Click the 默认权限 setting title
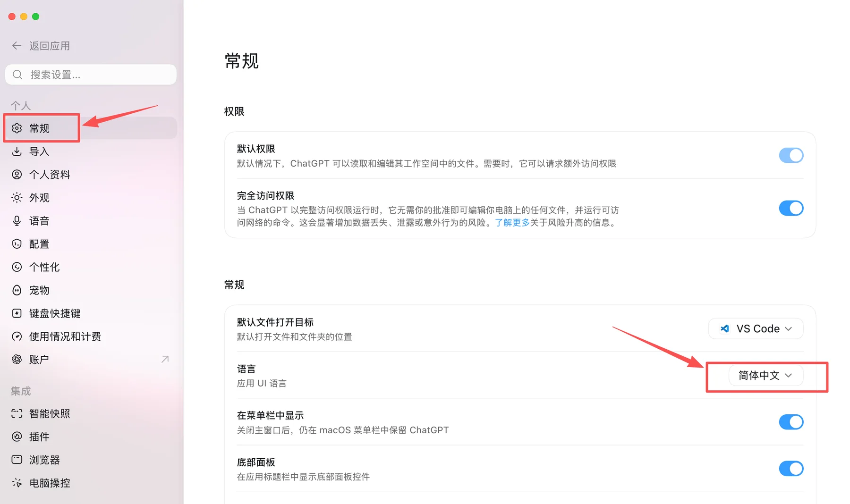Screen dimensions: 850x504 pos(256,149)
